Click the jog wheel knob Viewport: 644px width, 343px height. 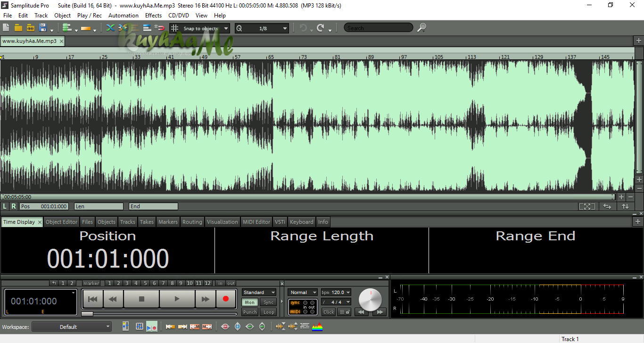(x=371, y=299)
